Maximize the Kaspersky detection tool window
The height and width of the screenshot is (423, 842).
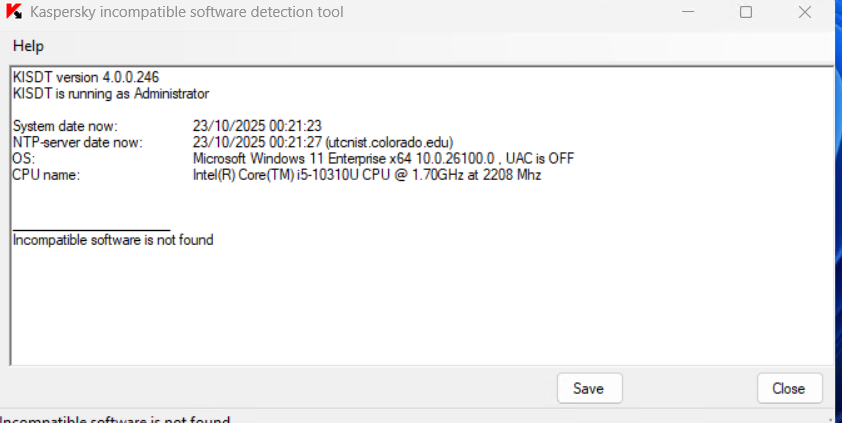pyautogui.click(x=746, y=13)
